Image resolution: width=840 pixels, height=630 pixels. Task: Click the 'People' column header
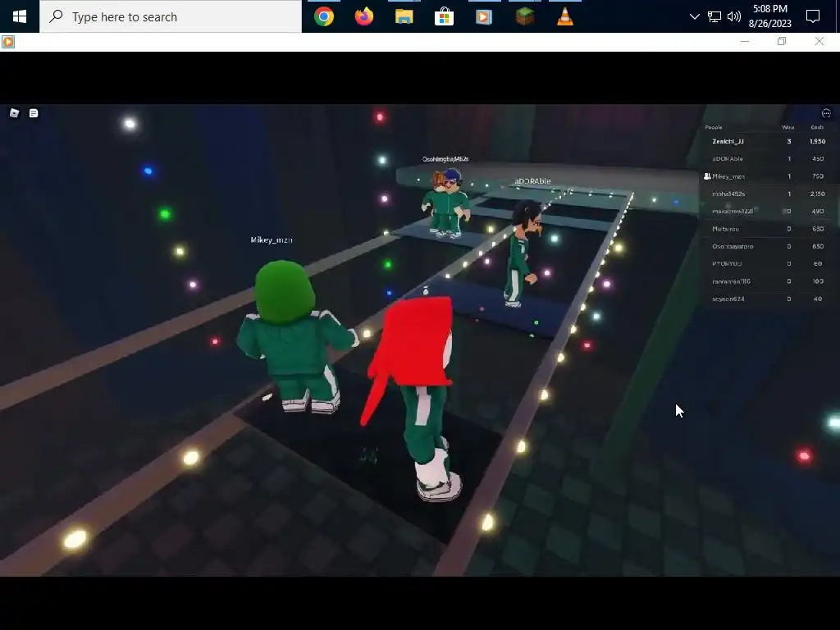[x=714, y=127]
